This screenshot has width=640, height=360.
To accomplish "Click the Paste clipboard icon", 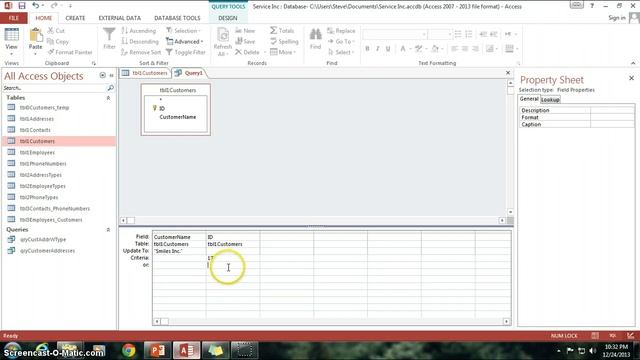I will 36,36.
